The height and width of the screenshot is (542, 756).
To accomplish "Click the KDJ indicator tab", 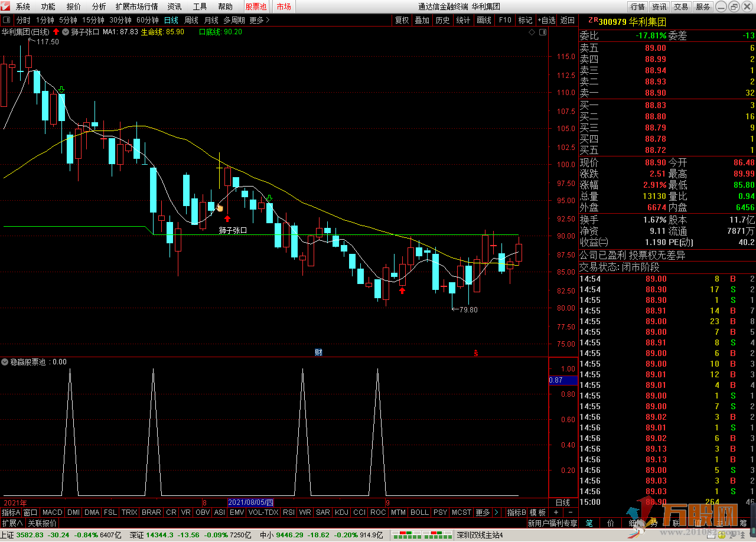I will pos(341,512).
